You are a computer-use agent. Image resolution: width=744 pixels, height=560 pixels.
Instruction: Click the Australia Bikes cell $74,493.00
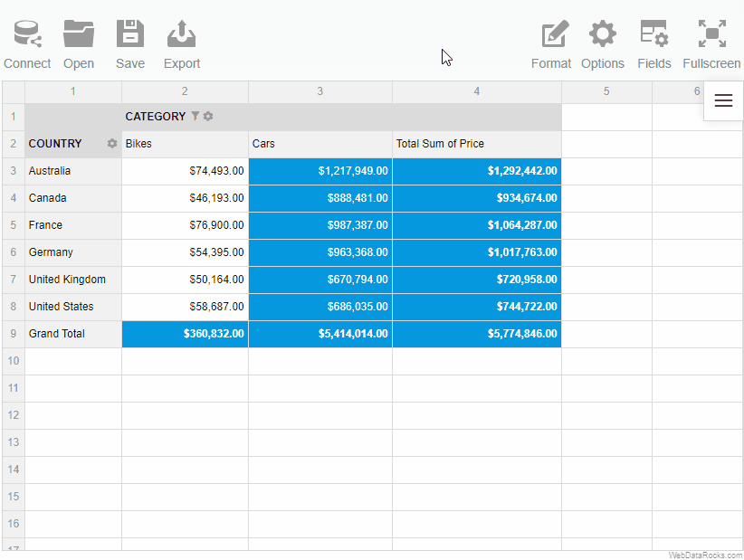tap(185, 171)
